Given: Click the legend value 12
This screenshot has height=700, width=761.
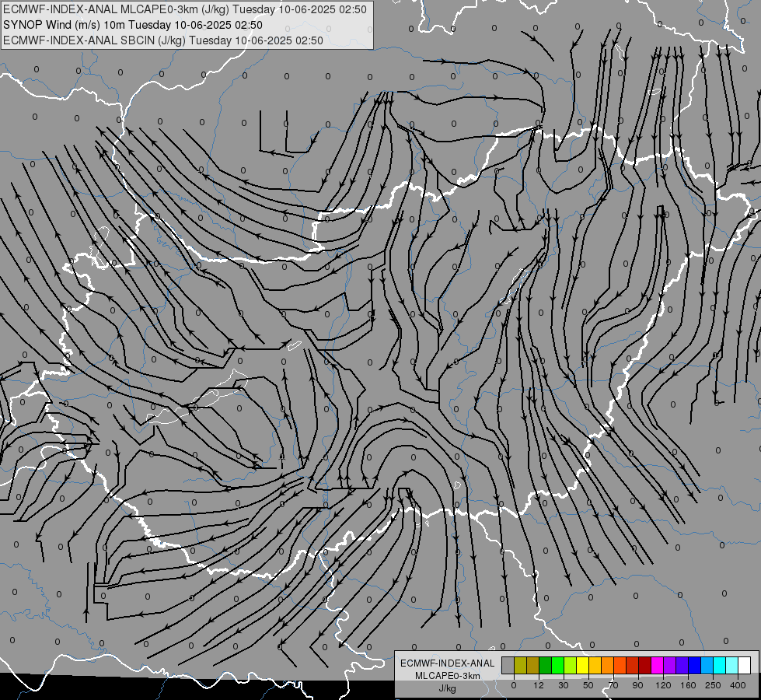Looking at the screenshot, I should pos(539,685).
